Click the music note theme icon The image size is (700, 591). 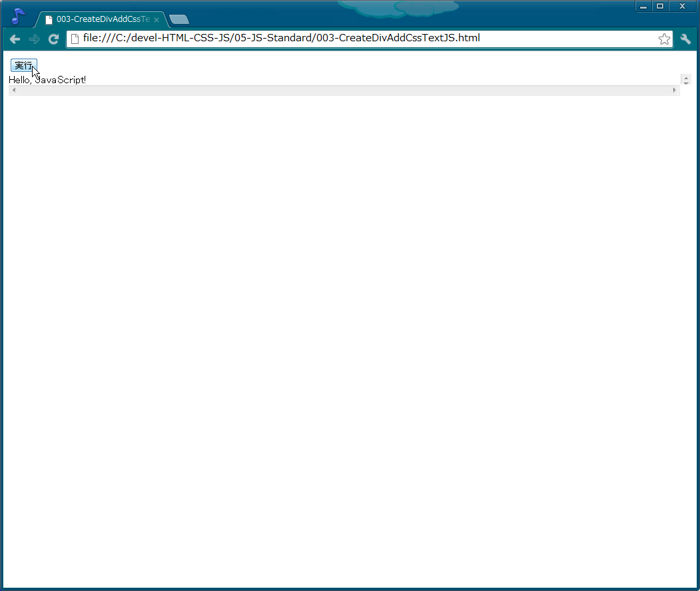[x=18, y=17]
